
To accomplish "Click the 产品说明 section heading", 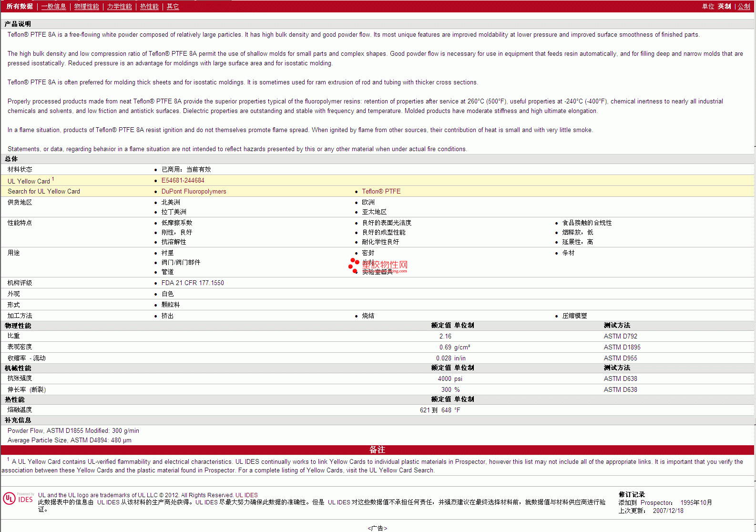I will (18, 24).
